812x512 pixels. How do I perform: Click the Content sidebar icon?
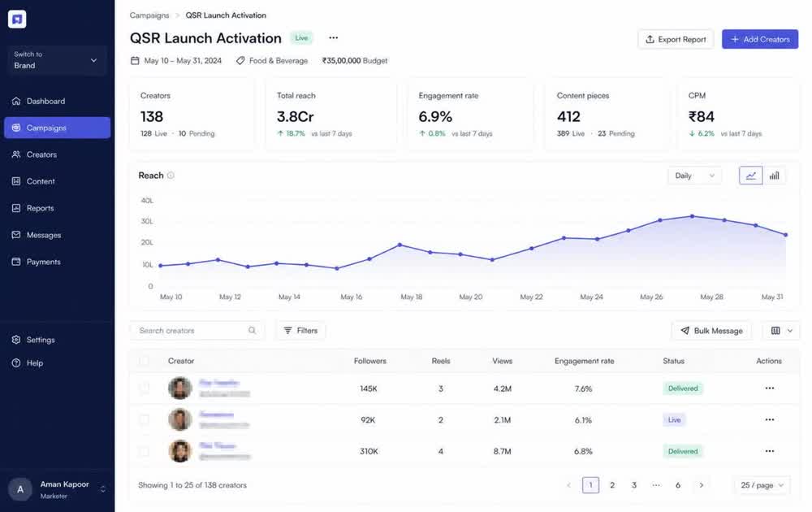pos(16,181)
